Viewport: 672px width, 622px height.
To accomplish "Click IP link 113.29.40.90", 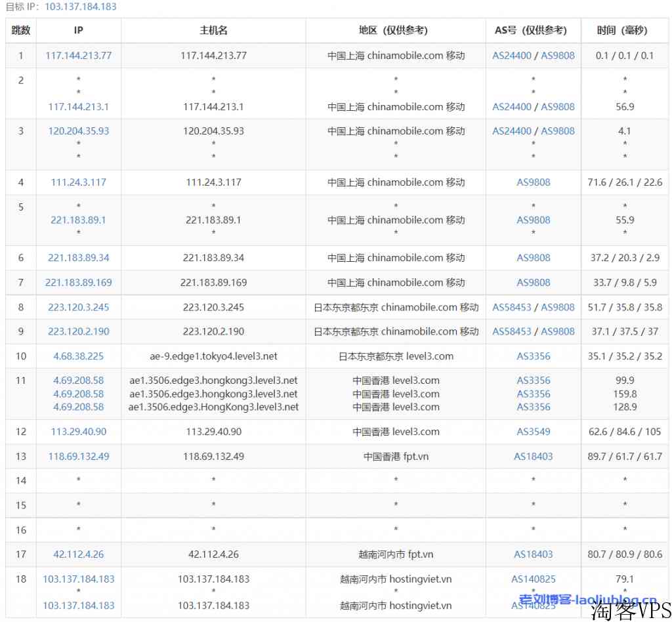I will click(x=79, y=431).
